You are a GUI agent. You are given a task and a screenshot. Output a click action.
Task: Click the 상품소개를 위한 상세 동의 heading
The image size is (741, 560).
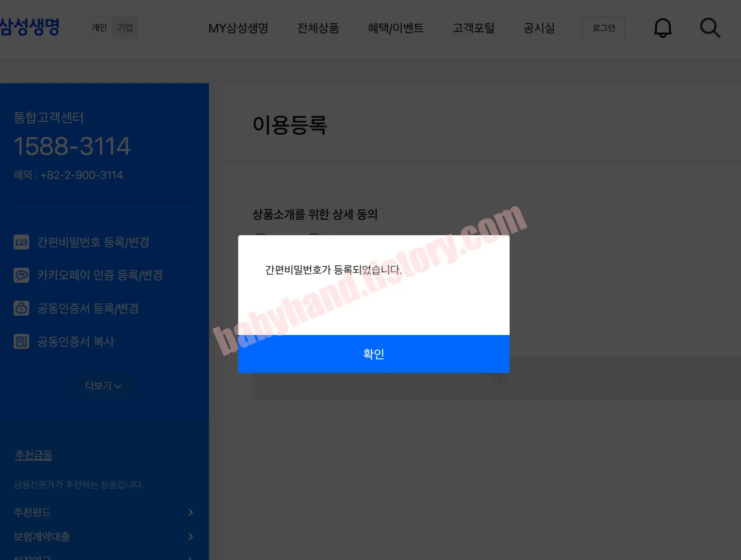coord(315,214)
